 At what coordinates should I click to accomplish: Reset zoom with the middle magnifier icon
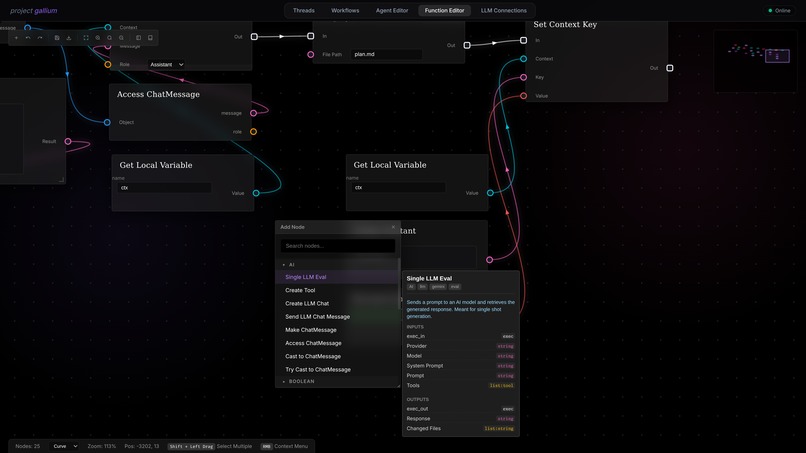click(x=109, y=38)
